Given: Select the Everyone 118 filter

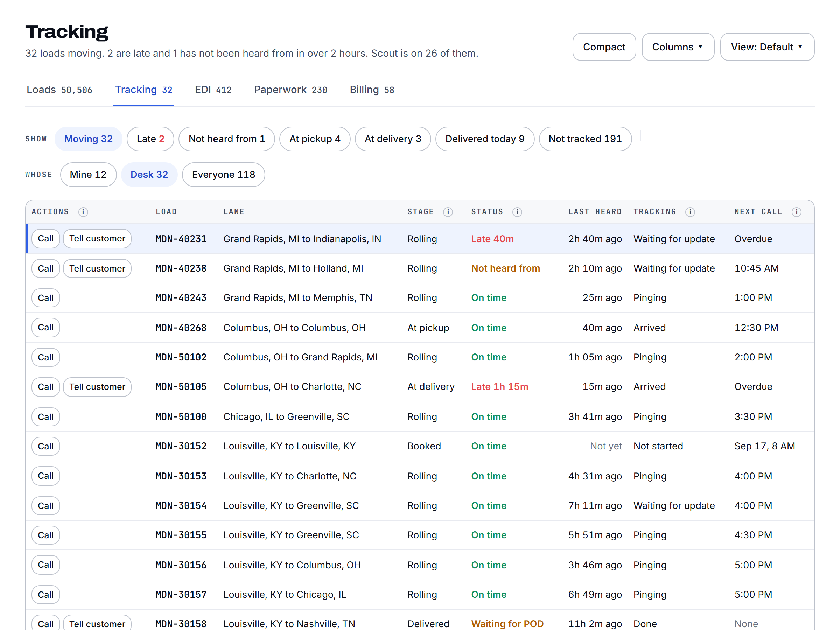Looking at the screenshot, I should point(223,174).
